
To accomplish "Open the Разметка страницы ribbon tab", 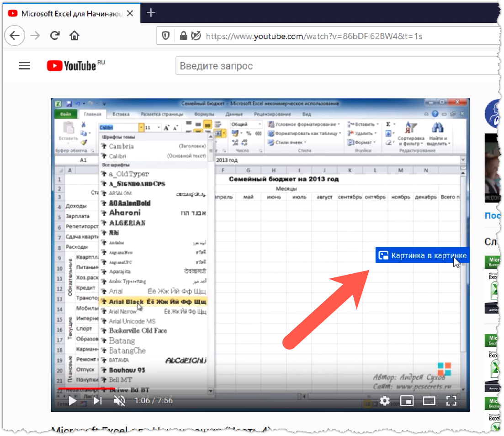I will pyautogui.click(x=162, y=114).
